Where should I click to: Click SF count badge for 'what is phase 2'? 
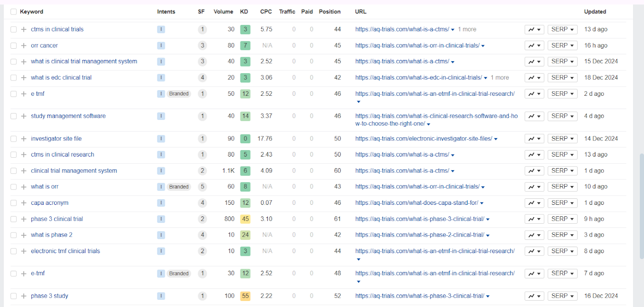tap(202, 235)
